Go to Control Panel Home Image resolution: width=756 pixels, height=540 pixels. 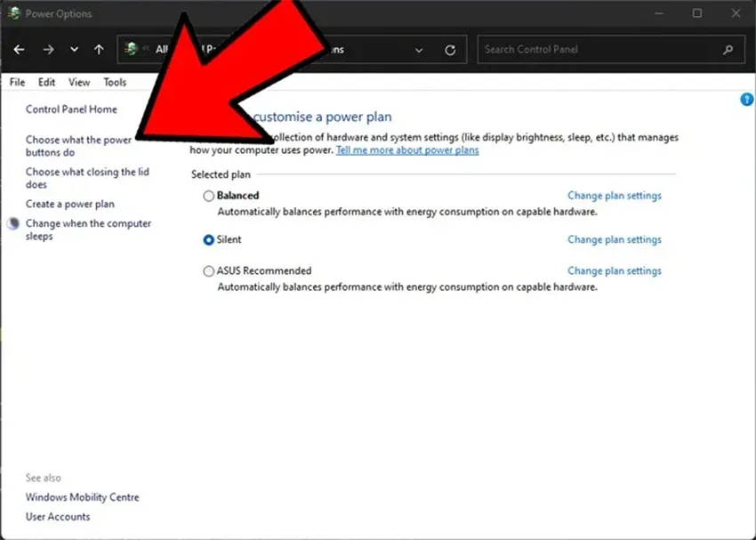click(x=71, y=109)
